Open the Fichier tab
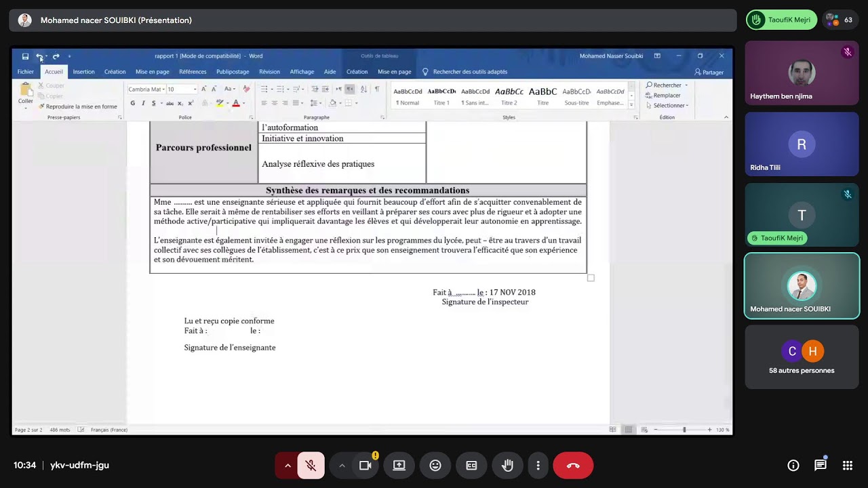The width and height of the screenshot is (868, 488). coord(26,72)
